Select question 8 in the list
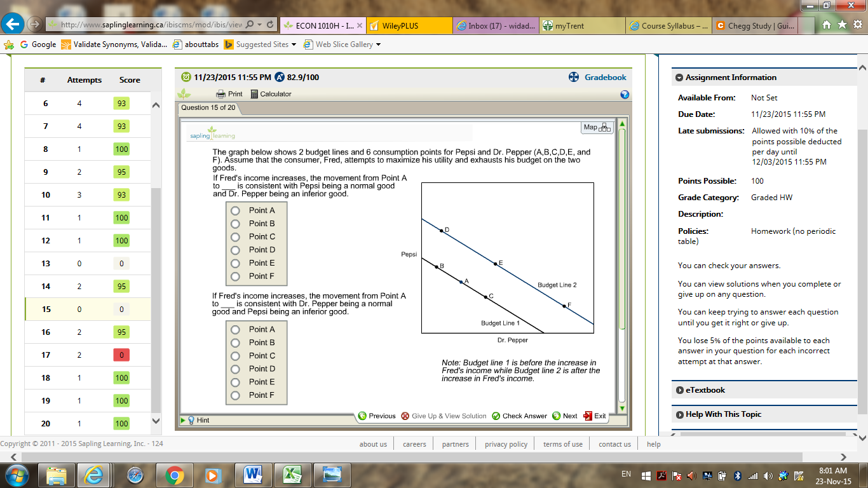Image resolution: width=868 pixels, height=488 pixels. (88, 149)
